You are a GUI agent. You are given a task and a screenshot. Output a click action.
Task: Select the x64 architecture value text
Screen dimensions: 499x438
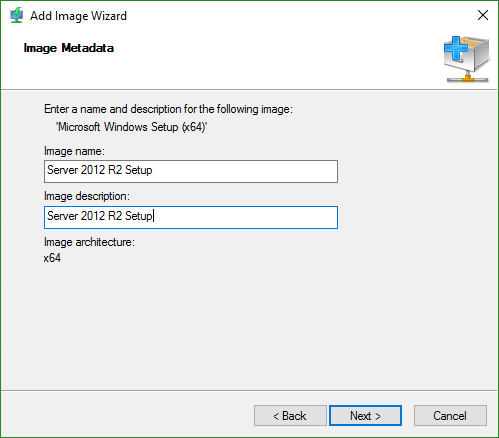coord(52,258)
